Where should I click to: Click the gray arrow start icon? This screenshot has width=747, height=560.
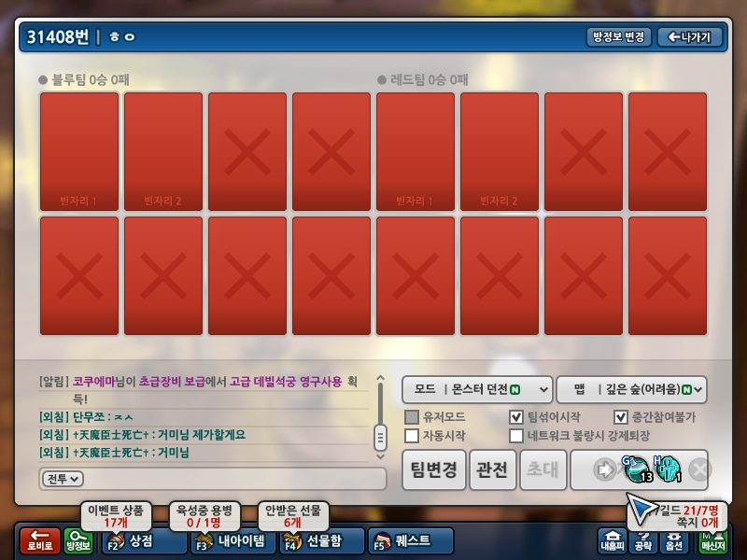point(604,470)
